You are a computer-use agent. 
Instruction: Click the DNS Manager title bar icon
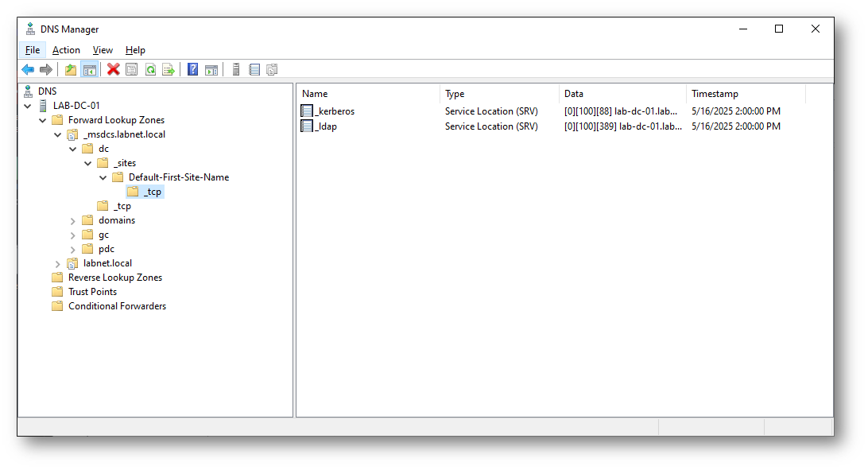point(30,29)
